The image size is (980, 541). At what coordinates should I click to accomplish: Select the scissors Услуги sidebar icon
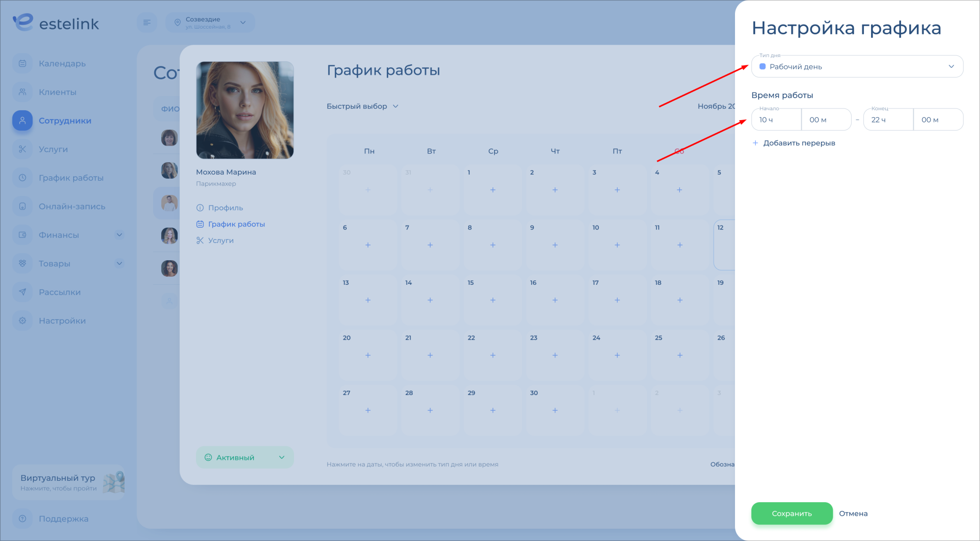click(x=22, y=149)
